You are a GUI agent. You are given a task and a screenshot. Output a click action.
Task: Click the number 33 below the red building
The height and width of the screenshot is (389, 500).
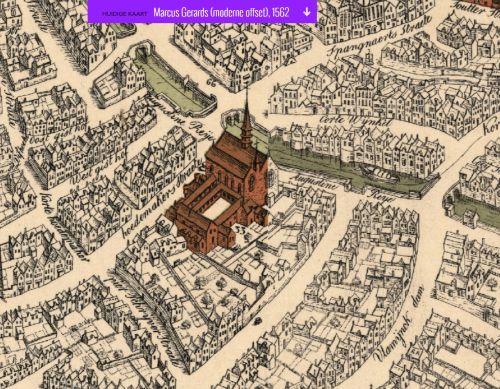pos(240,229)
